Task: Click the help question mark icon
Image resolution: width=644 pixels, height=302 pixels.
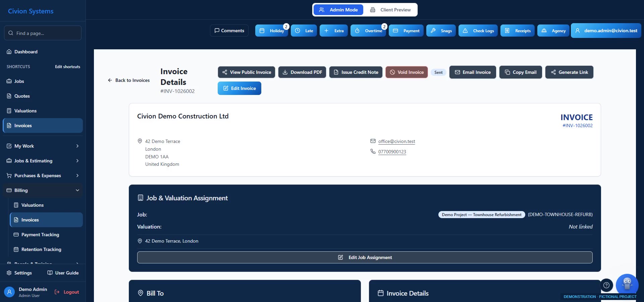Action: 606,286
